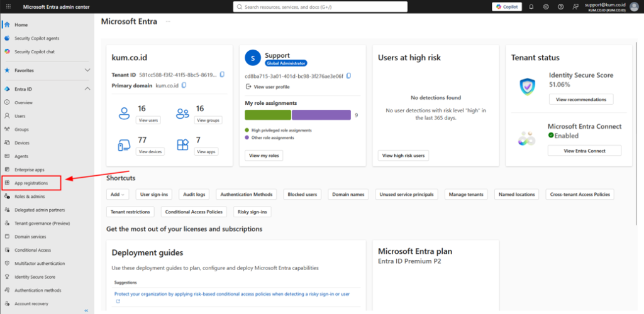Click View devices button
Viewport: 644px width, 314px height.
(x=150, y=152)
